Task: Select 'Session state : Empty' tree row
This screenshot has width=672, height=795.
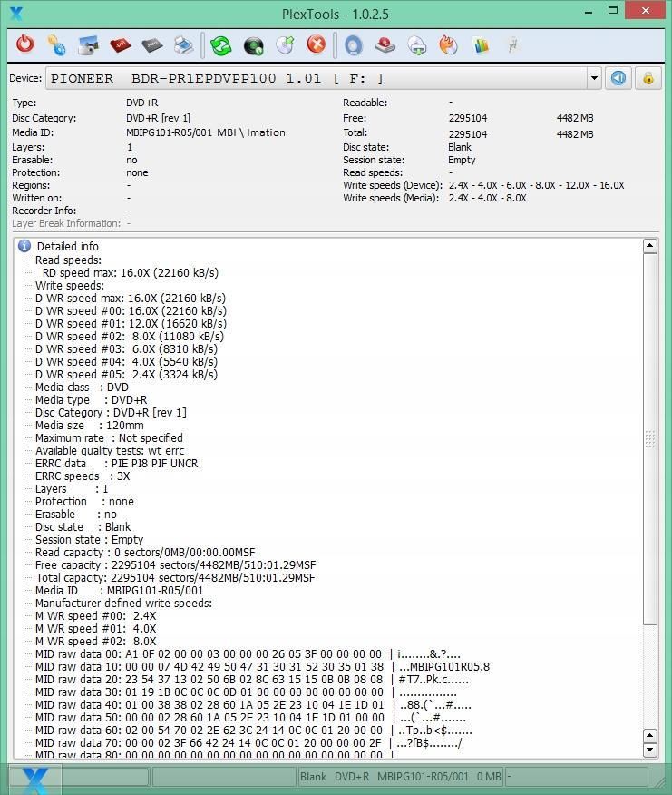Action: [89, 539]
